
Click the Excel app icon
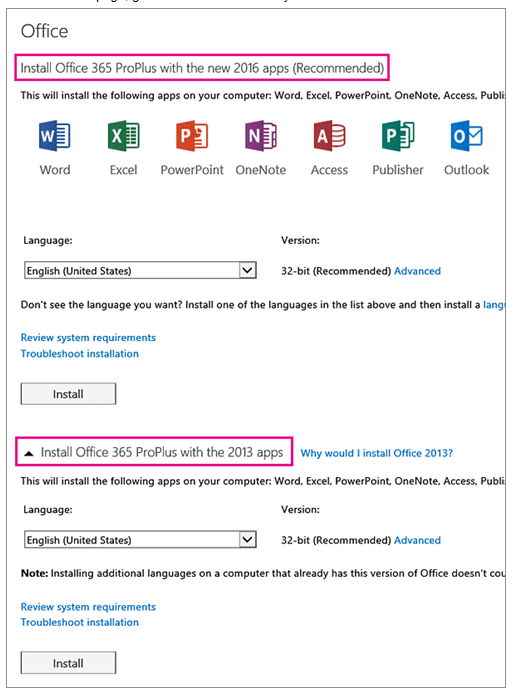tap(124, 136)
